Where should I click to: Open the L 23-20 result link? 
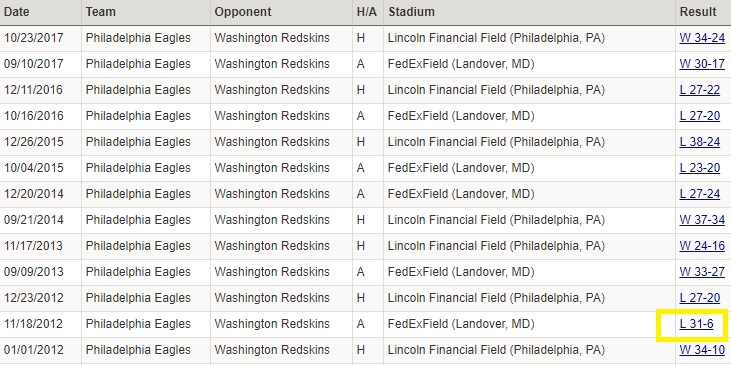coord(699,168)
